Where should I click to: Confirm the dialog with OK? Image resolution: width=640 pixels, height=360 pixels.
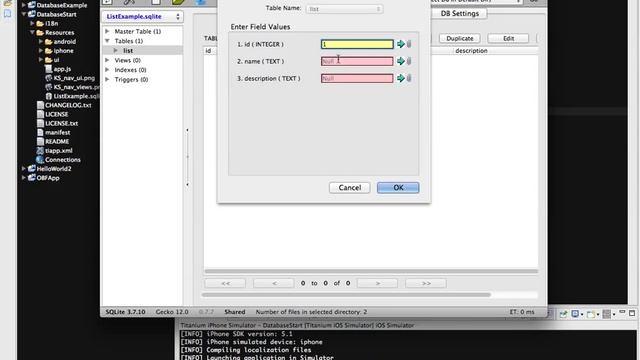(398, 188)
